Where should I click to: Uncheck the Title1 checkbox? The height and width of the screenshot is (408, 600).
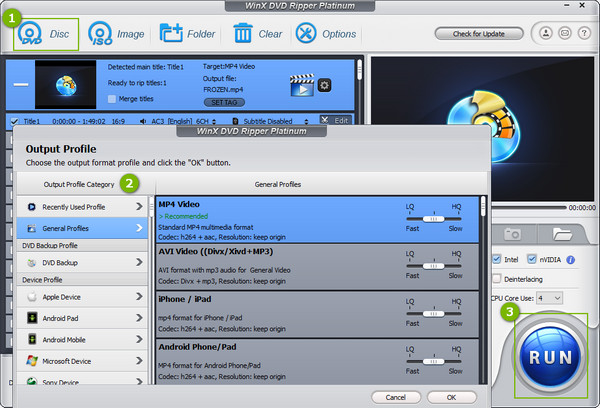tap(14, 121)
